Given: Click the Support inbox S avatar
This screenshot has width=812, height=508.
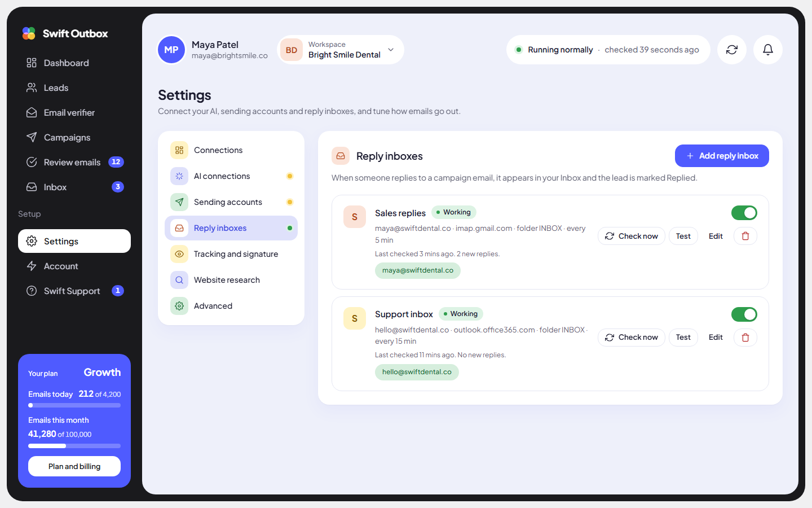Looking at the screenshot, I should [355, 318].
